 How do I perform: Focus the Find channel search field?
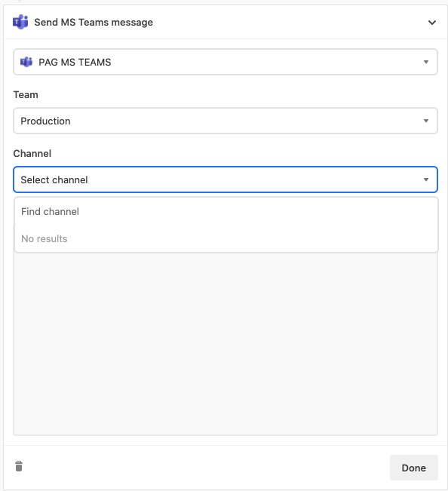click(x=226, y=212)
